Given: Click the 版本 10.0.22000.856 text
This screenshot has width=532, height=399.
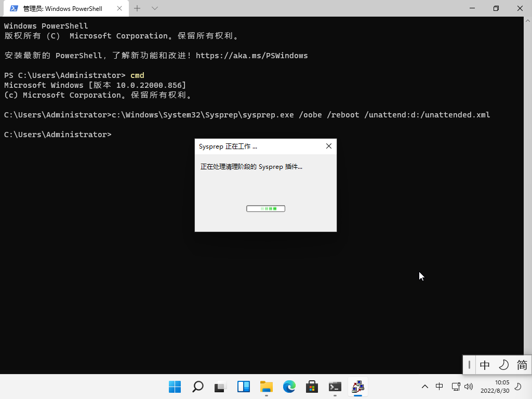Looking at the screenshot, I should point(137,85).
